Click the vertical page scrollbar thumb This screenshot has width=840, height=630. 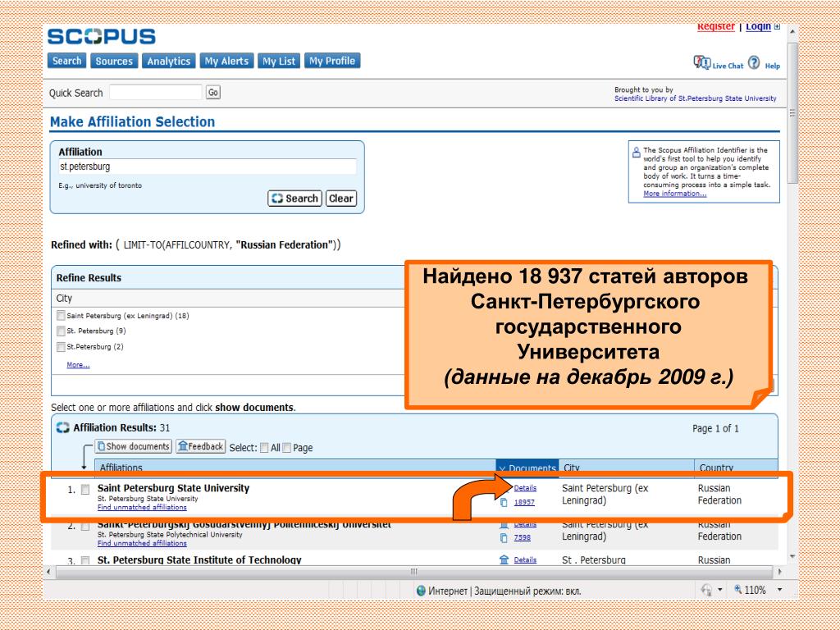(x=793, y=113)
